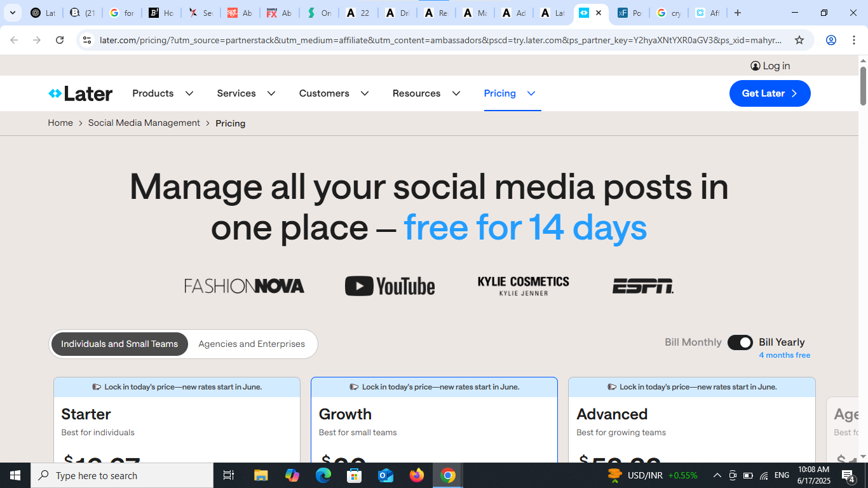Expand the Customers menu
This screenshot has height=488, width=868.
334,93
